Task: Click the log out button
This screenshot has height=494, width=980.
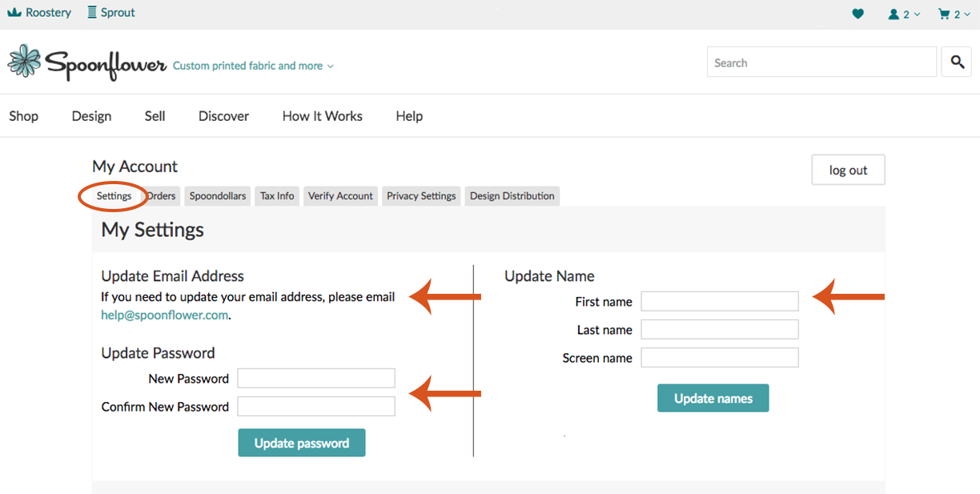Action: tap(848, 170)
